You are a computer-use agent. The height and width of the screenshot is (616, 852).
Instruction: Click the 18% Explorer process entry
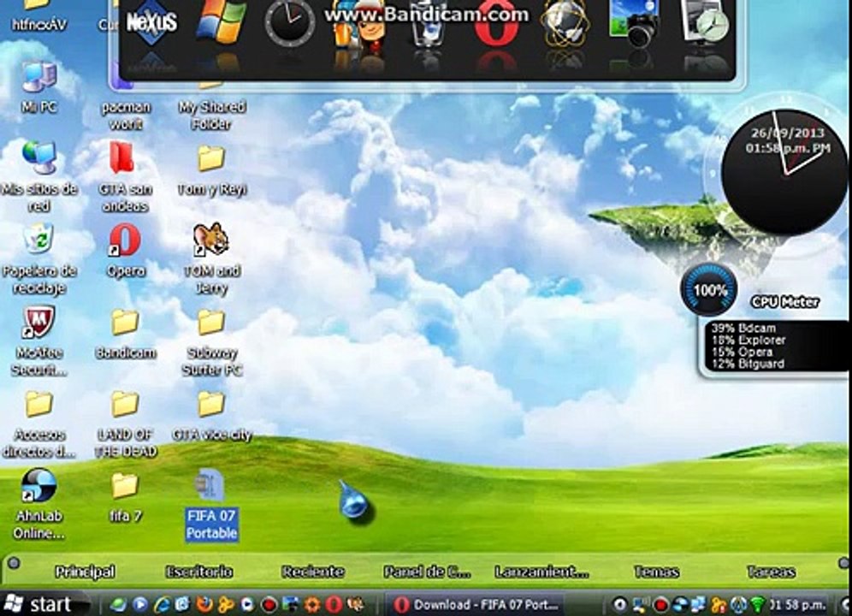click(748, 340)
